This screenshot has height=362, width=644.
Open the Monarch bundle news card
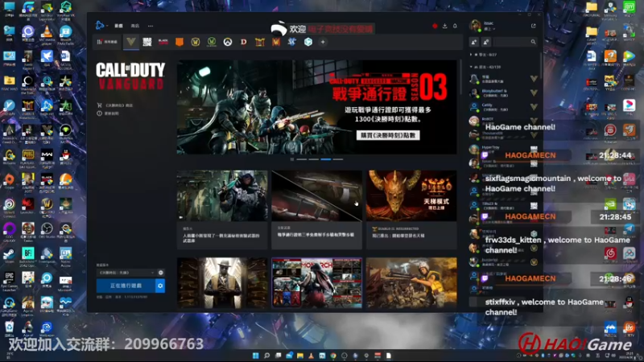pyautogui.click(x=316, y=283)
